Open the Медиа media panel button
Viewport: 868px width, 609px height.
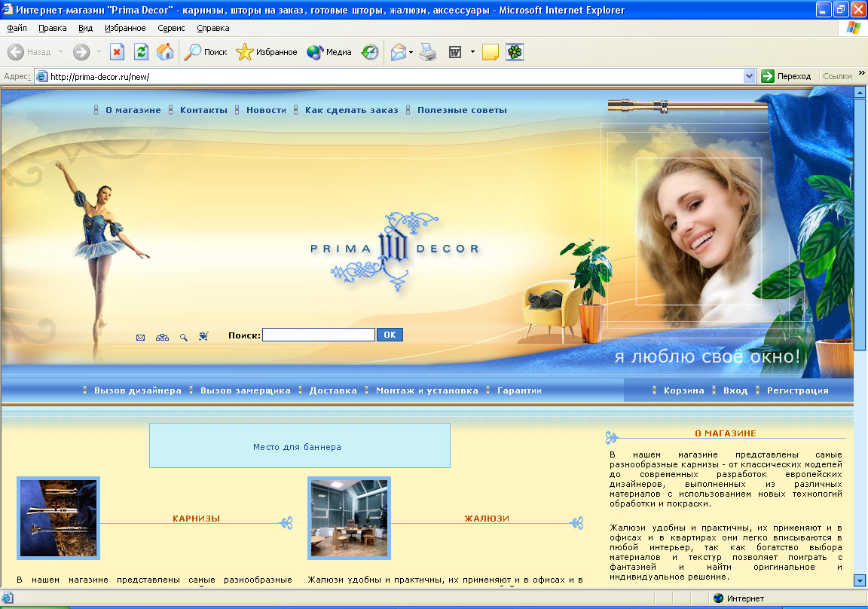329,52
